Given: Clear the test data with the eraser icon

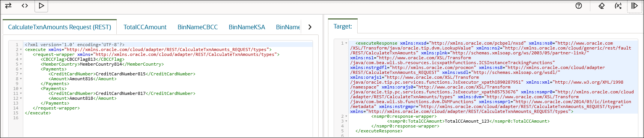Looking at the screenshot, I should [601, 6].
